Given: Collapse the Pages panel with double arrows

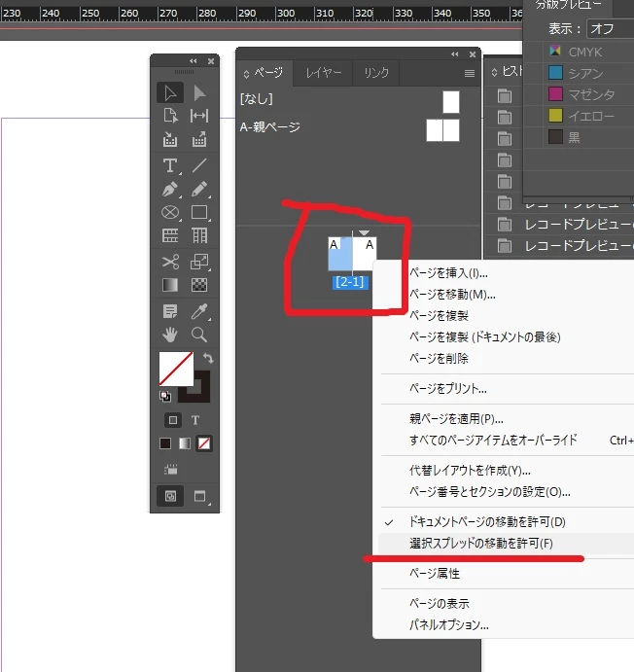Looking at the screenshot, I should point(455,54).
